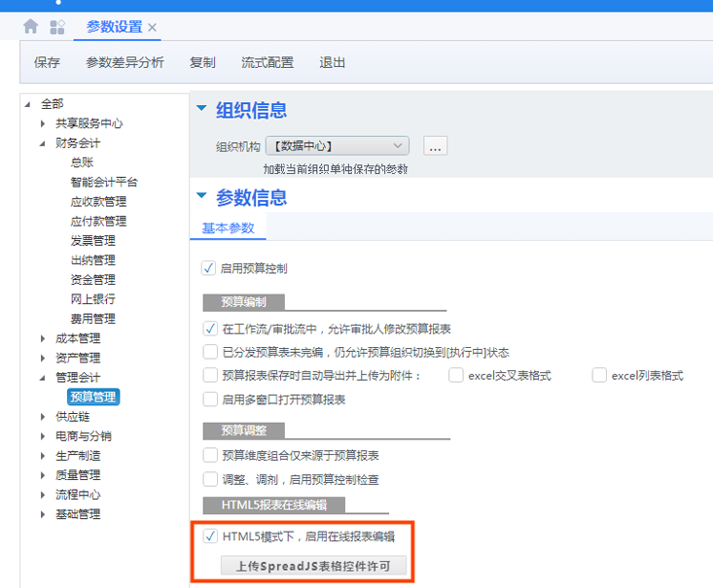Click 流式配置 in toolbar

pos(267,62)
